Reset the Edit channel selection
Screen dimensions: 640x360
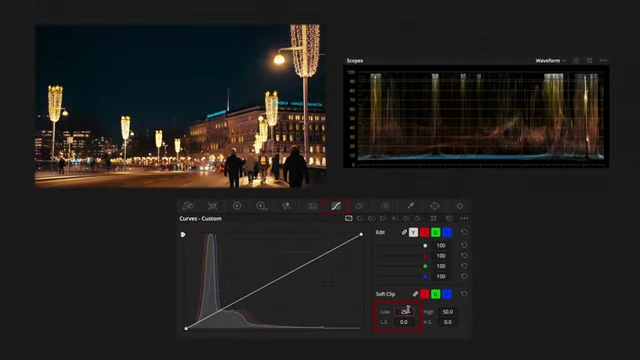464,232
